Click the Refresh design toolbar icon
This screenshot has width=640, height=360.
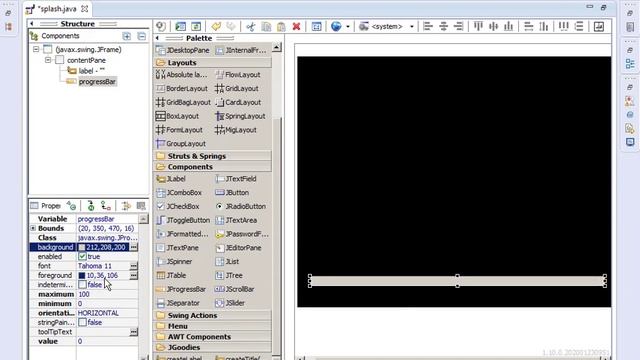tap(196, 27)
